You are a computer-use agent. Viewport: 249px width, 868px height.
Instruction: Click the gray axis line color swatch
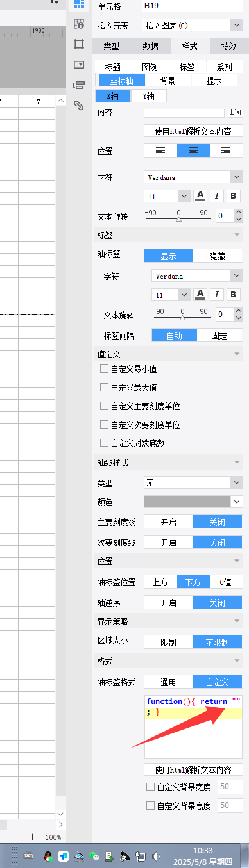(187, 502)
